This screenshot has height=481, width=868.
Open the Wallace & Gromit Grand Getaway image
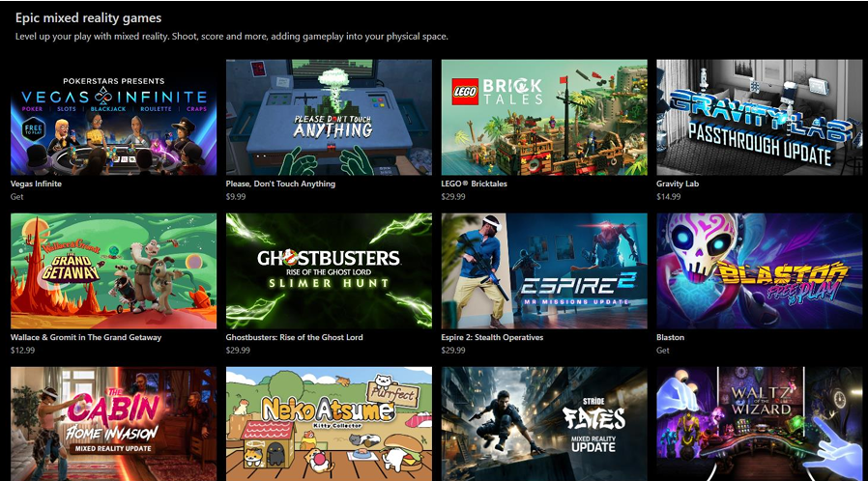coord(113,271)
